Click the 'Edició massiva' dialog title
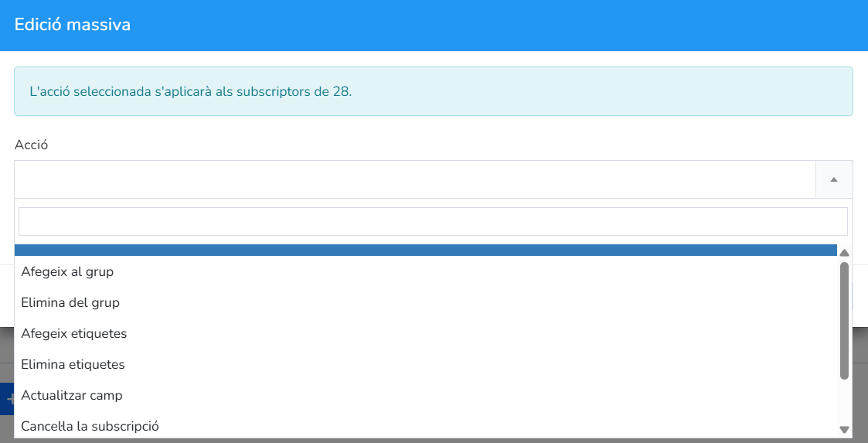 [73, 25]
